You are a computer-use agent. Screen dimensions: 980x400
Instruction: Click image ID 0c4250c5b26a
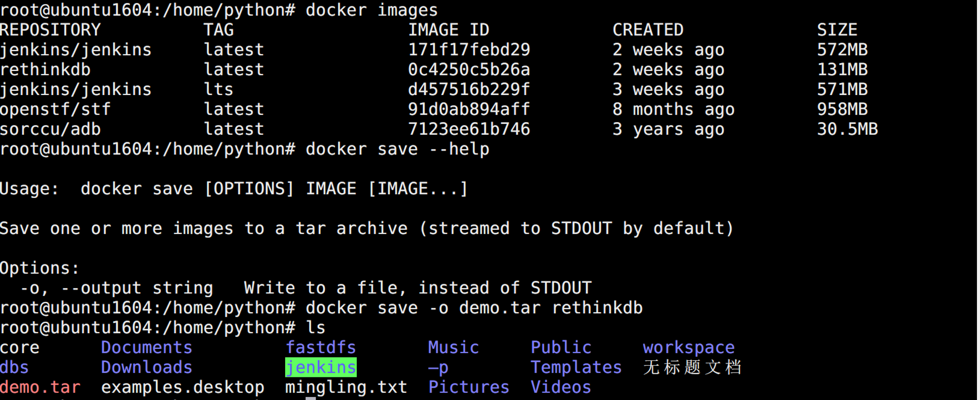(469, 70)
